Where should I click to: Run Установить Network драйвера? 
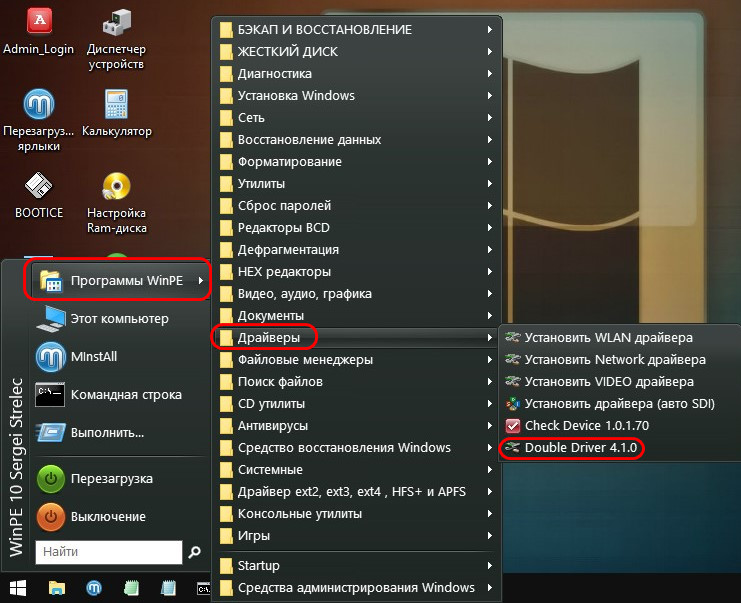pos(620,360)
